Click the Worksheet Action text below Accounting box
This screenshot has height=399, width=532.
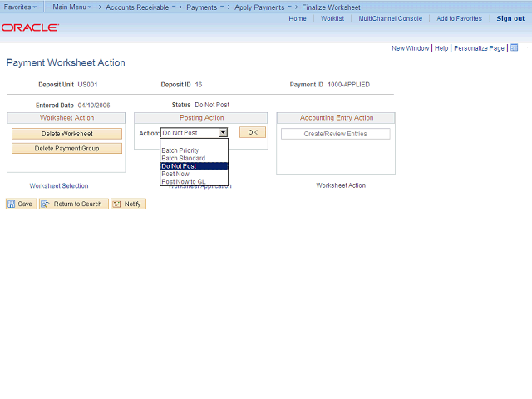pyautogui.click(x=341, y=185)
